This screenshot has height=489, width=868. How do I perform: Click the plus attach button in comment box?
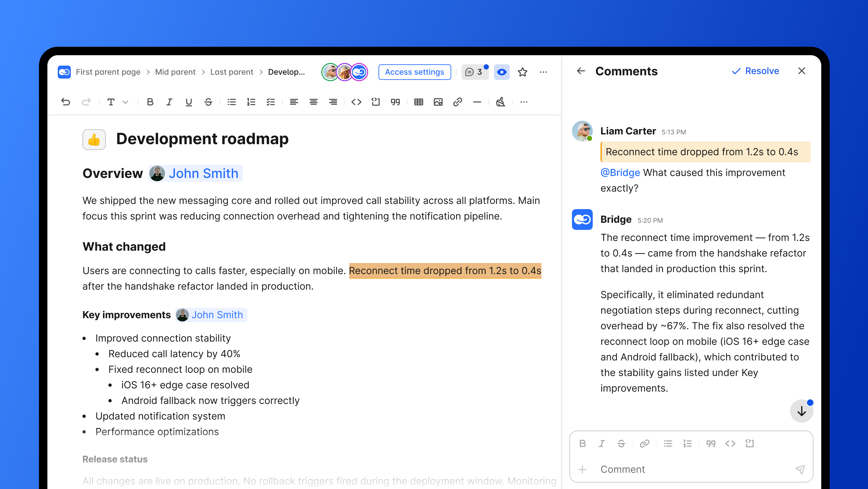coord(582,469)
